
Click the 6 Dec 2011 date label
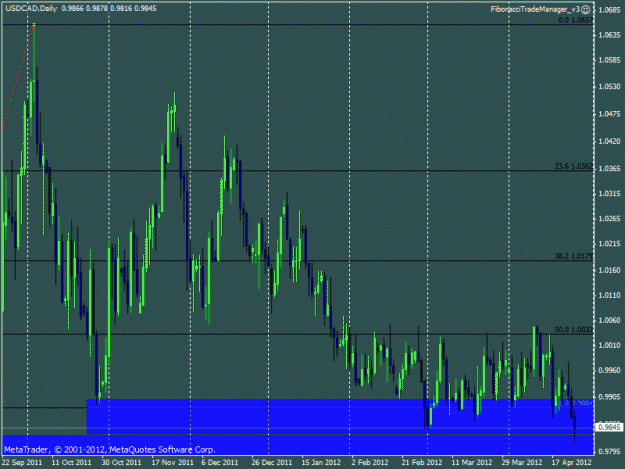(x=220, y=463)
